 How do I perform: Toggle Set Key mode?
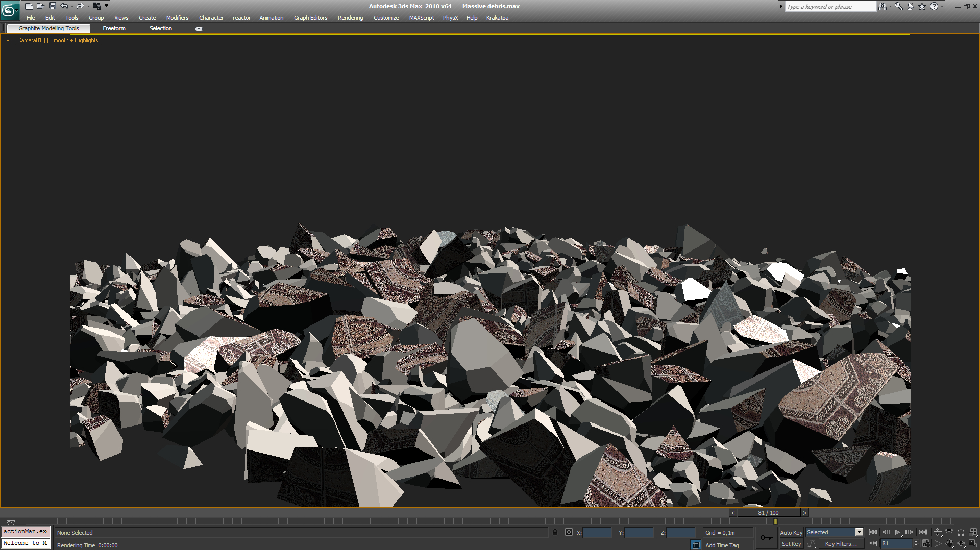click(791, 544)
